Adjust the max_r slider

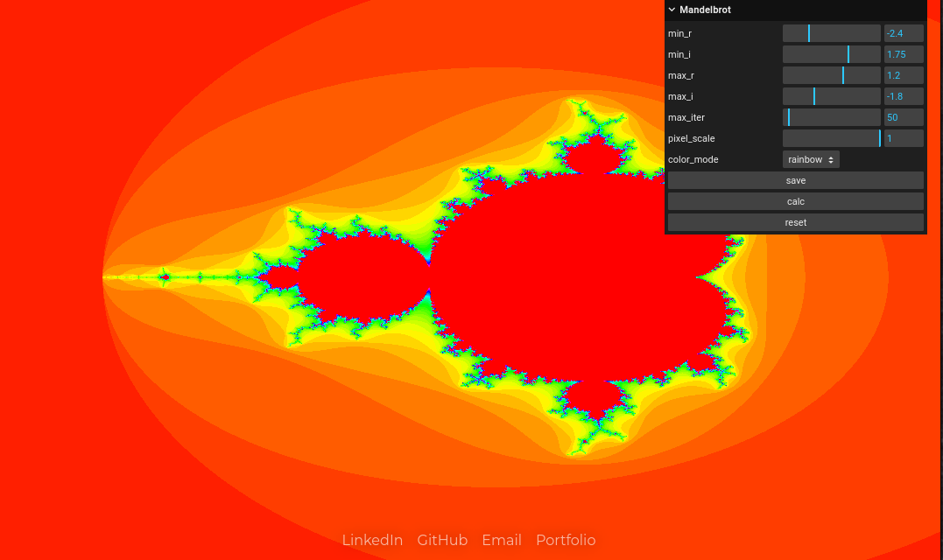click(831, 74)
